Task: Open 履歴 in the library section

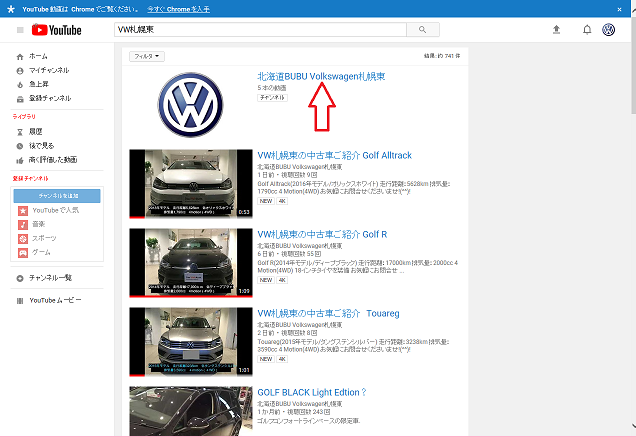Action: click(35, 131)
